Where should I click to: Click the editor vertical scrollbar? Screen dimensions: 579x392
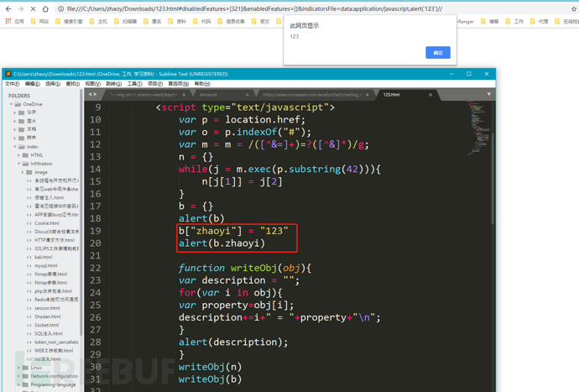coord(493,179)
